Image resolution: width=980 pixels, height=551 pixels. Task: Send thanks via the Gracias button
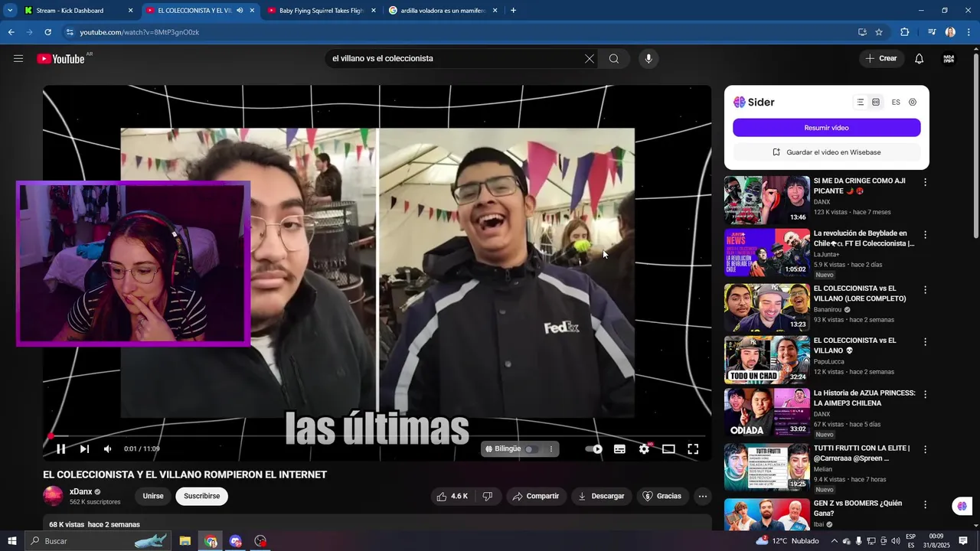pyautogui.click(x=661, y=496)
